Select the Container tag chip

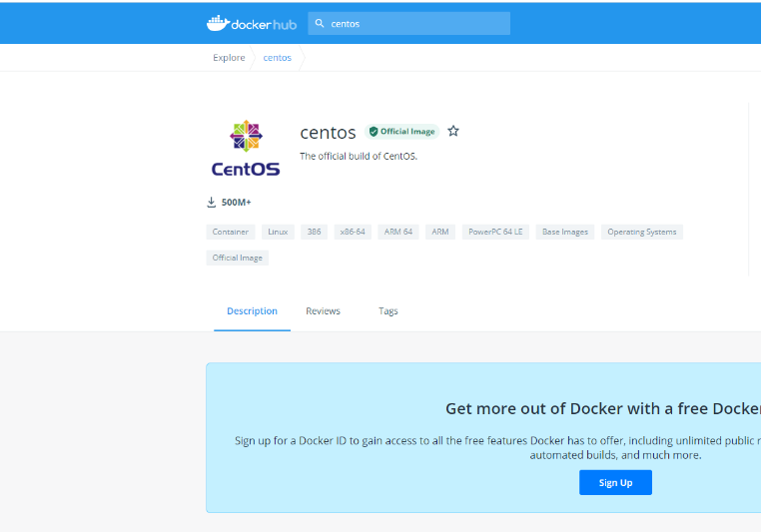[231, 232]
